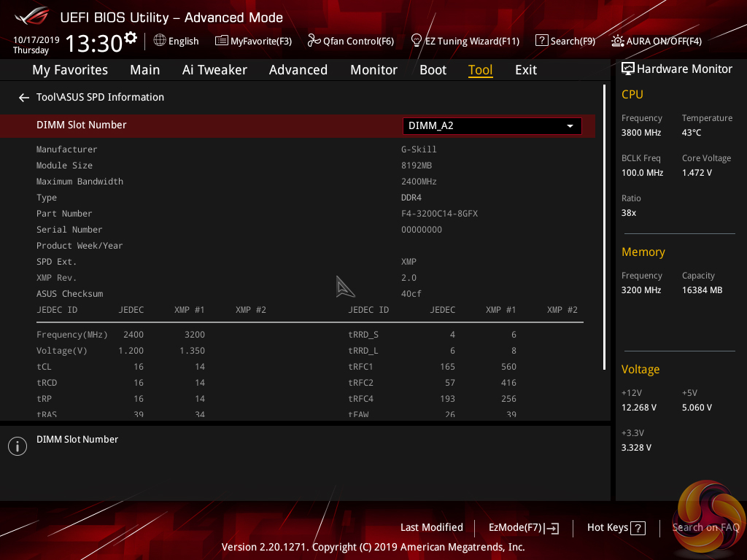Open the MyFavorite(F3) list icon
Screen dimensions: 747x560
[x=222, y=41]
